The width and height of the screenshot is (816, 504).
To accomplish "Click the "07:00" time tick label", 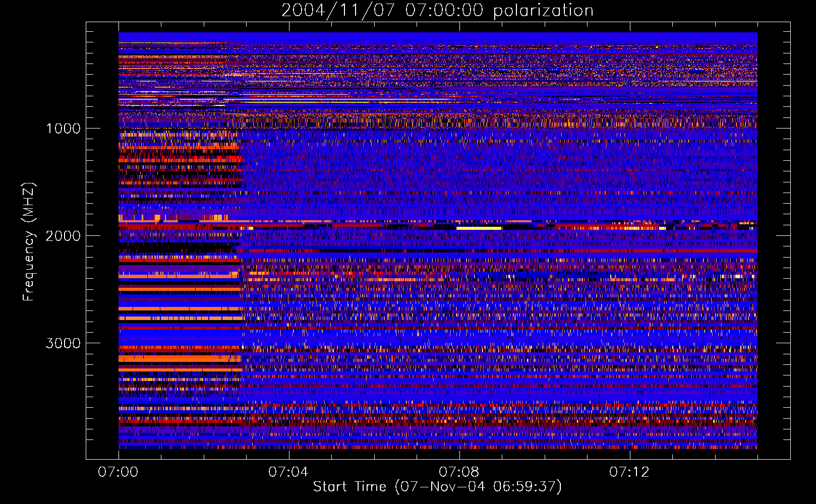I will point(118,472).
